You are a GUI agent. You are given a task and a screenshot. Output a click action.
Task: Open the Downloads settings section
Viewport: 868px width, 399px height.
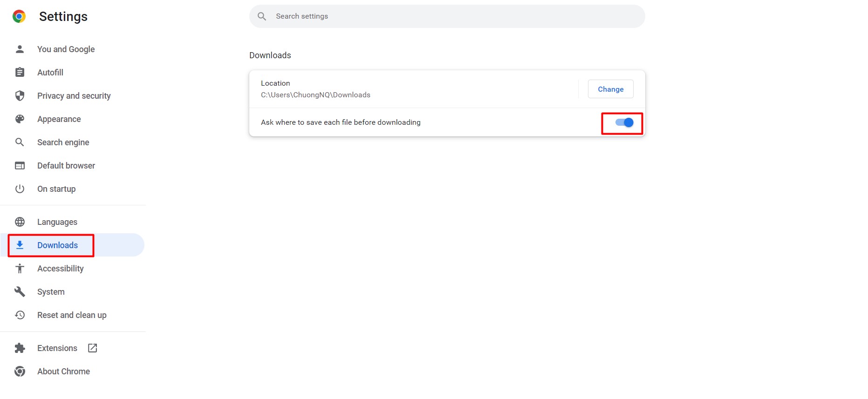(57, 245)
